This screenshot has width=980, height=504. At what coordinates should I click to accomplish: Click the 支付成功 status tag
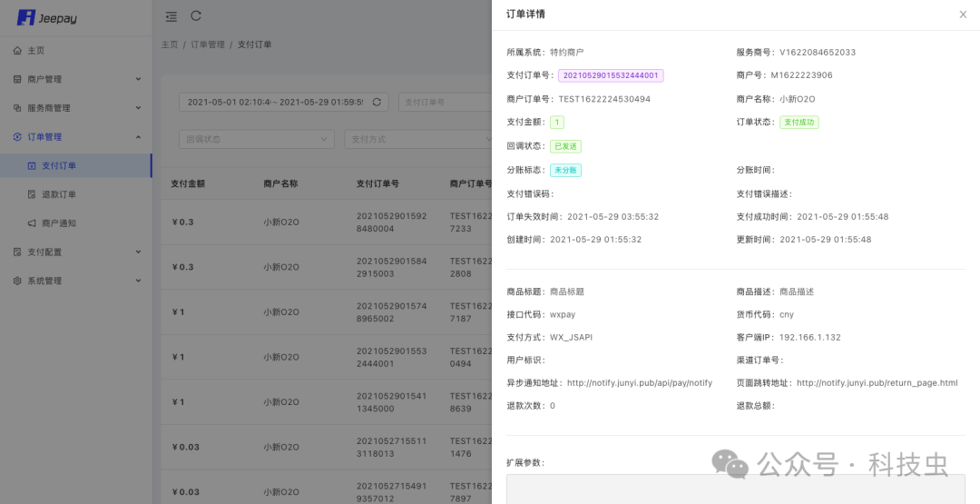(799, 123)
